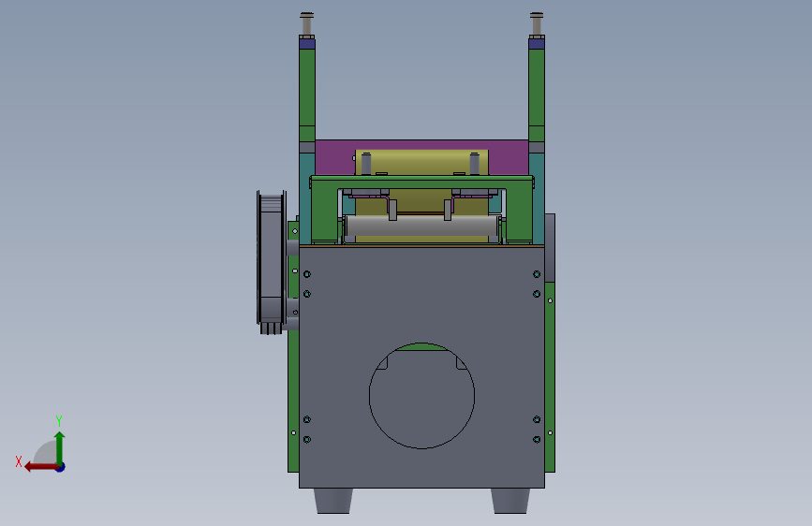Select the green side plate right of gray panel

tap(550, 377)
